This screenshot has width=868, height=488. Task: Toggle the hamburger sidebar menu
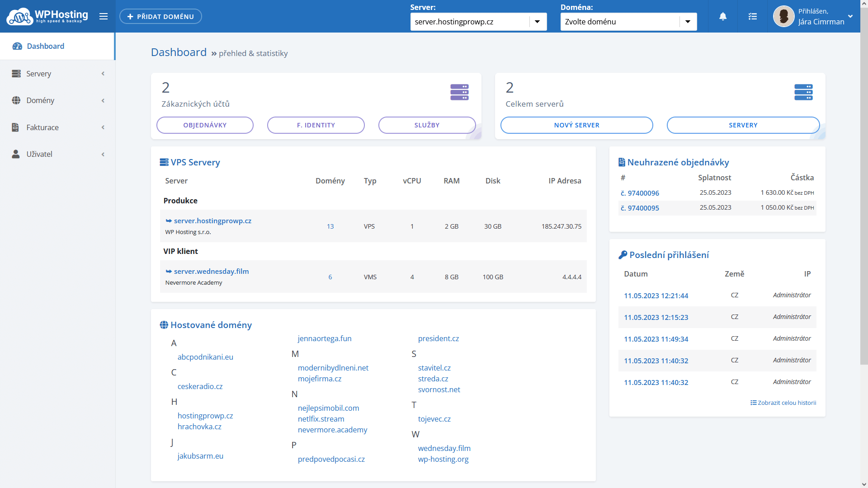[104, 17]
